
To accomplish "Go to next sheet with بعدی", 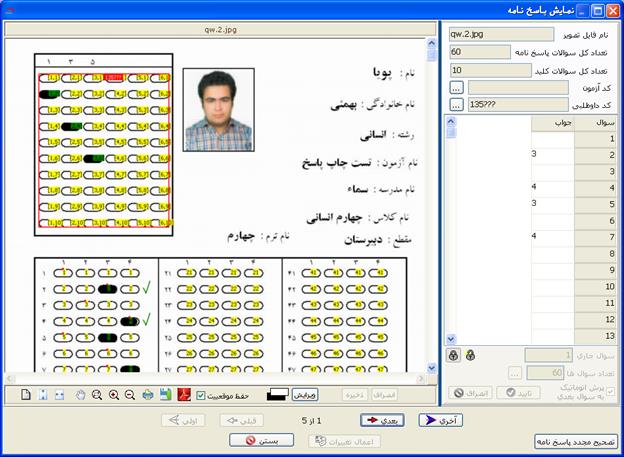I will (382, 420).
